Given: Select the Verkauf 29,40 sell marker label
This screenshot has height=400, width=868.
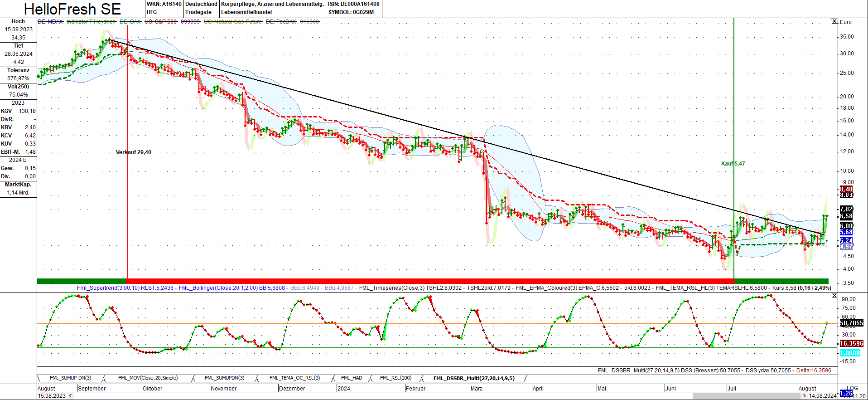Looking at the screenshot, I should point(134,152).
